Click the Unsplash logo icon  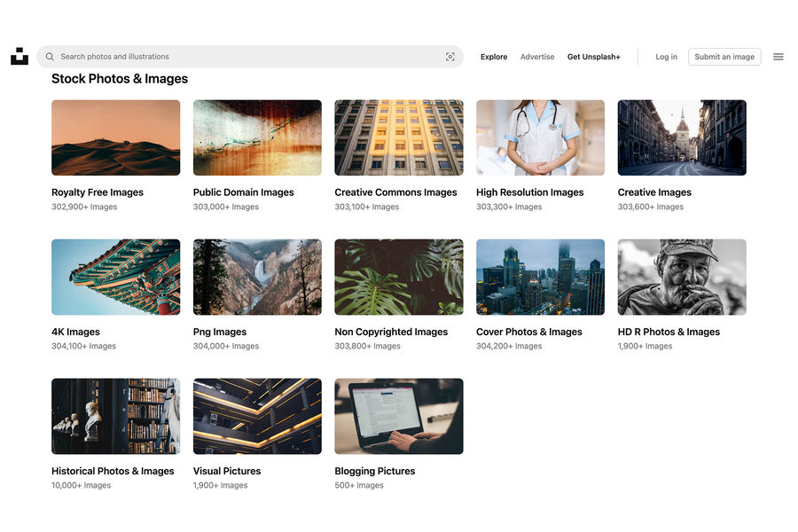point(20,57)
